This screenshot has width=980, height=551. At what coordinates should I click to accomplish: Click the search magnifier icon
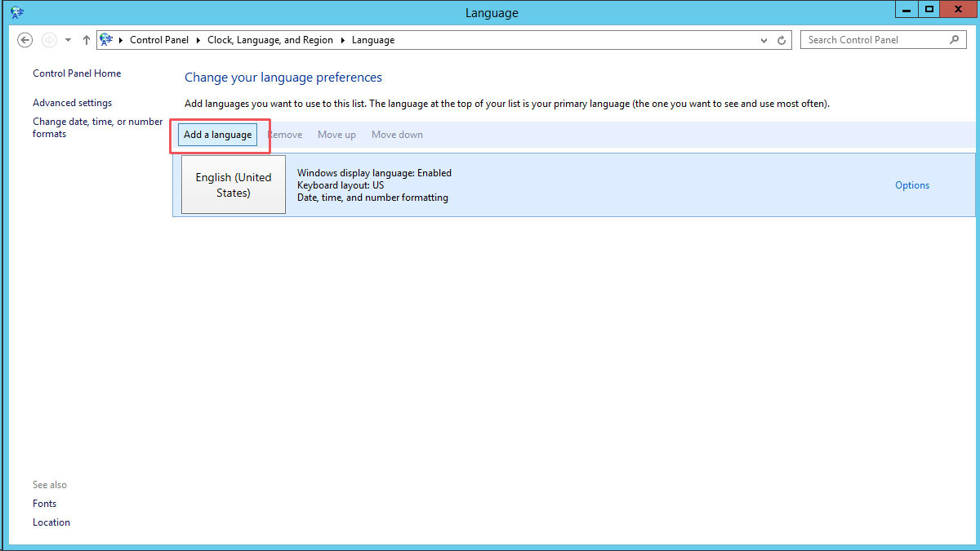[955, 39]
